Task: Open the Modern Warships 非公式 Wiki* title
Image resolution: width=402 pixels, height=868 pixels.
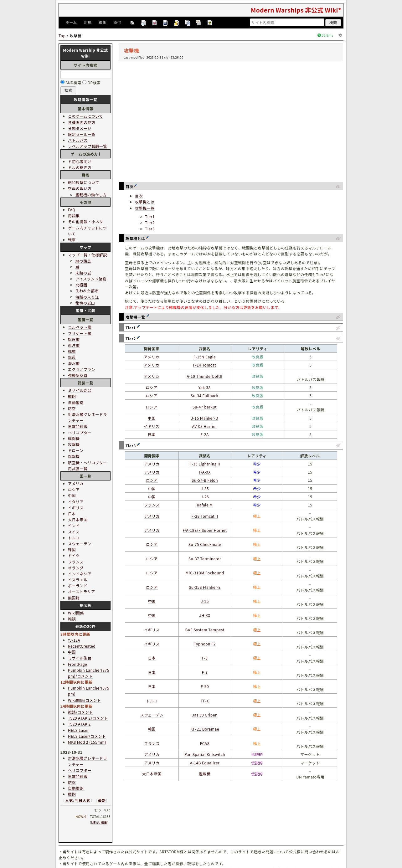Action: click(x=296, y=10)
